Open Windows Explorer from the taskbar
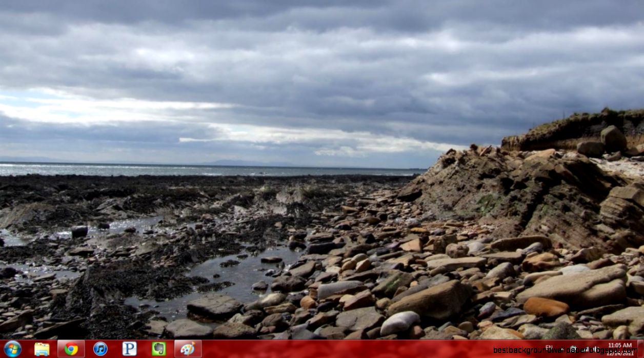The width and height of the screenshot is (644, 358). pyautogui.click(x=41, y=348)
